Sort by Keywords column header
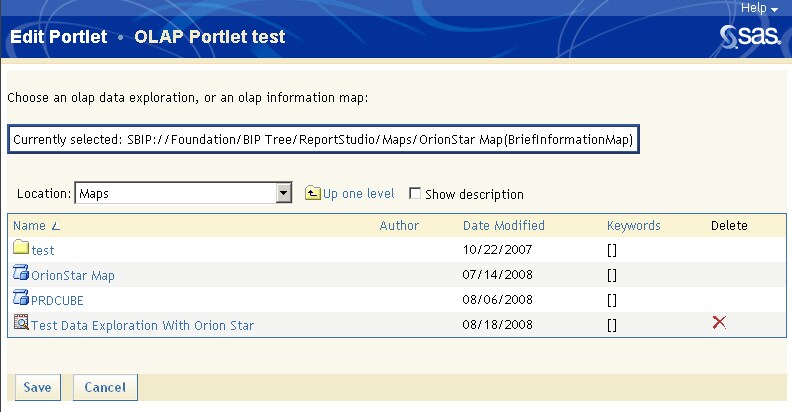Image resolution: width=792 pixels, height=412 pixels. click(x=633, y=226)
